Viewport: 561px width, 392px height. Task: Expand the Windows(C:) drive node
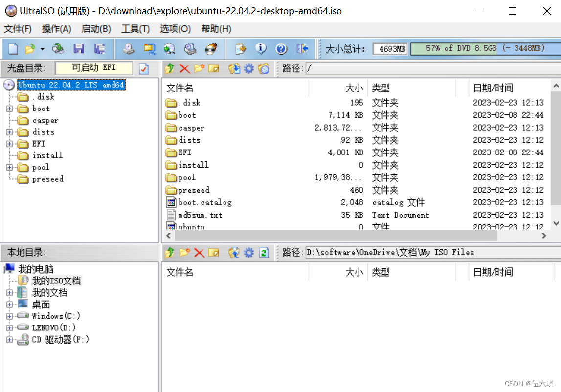pyautogui.click(x=10, y=316)
